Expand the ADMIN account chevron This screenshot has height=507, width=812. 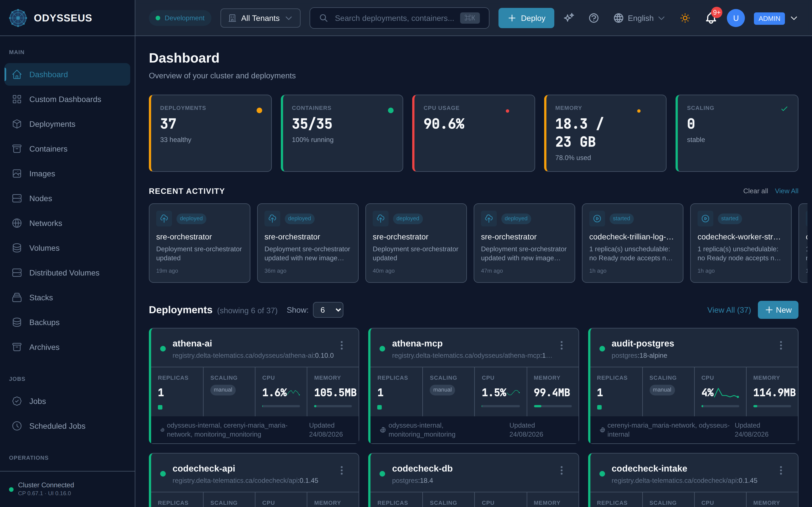(794, 18)
